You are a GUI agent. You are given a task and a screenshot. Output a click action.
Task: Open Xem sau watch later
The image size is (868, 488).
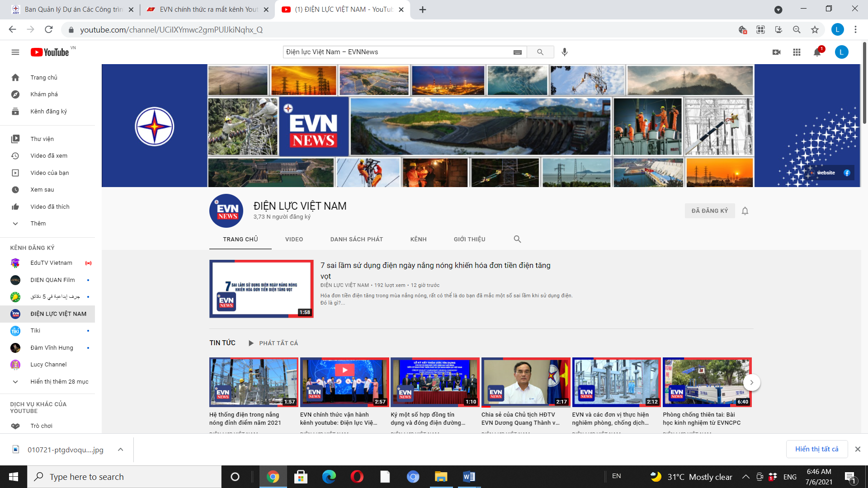(47, 190)
